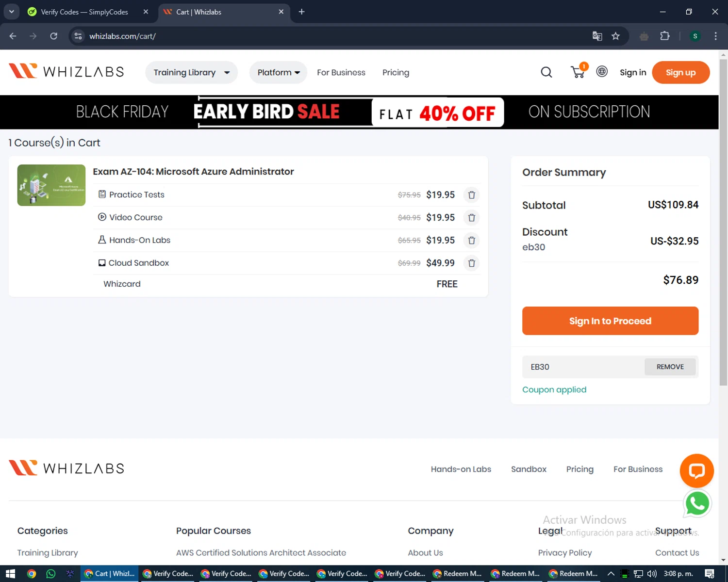This screenshot has width=728, height=582.
Task: Open the first Redeem M... taskbar window
Action: pyautogui.click(x=457, y=574)
